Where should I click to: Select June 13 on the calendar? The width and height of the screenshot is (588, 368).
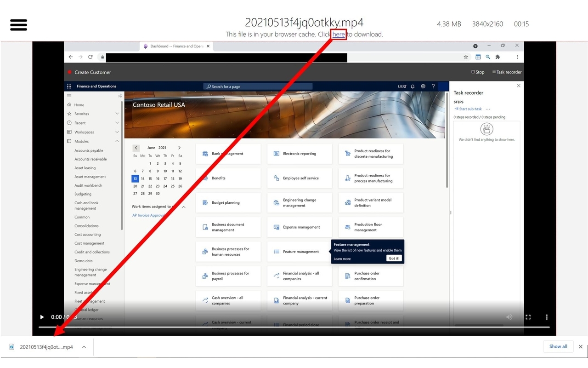coord(135,178)
